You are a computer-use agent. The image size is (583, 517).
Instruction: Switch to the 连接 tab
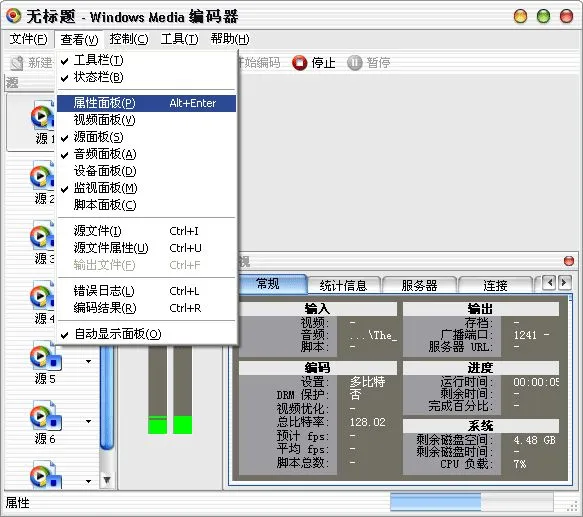click(495, 286)
